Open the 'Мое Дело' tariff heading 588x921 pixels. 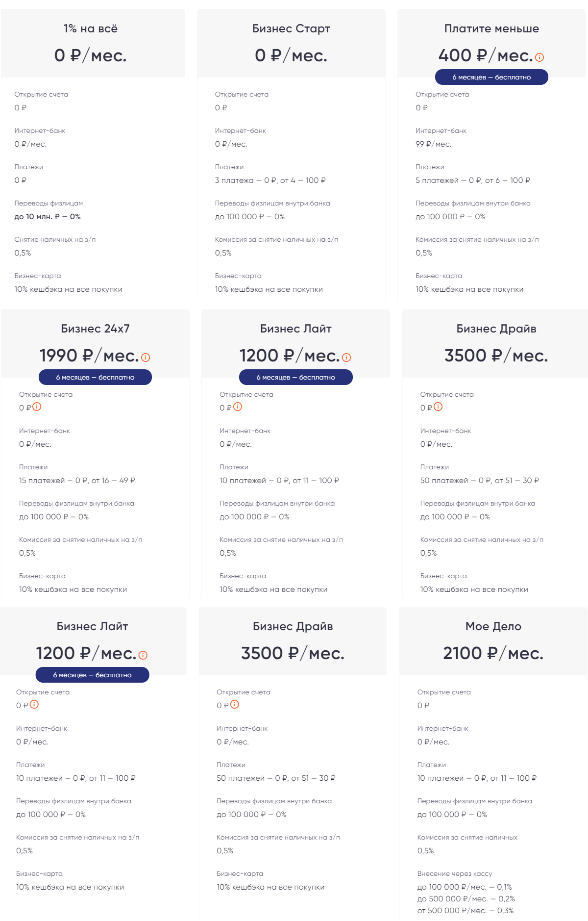(493, 626)
